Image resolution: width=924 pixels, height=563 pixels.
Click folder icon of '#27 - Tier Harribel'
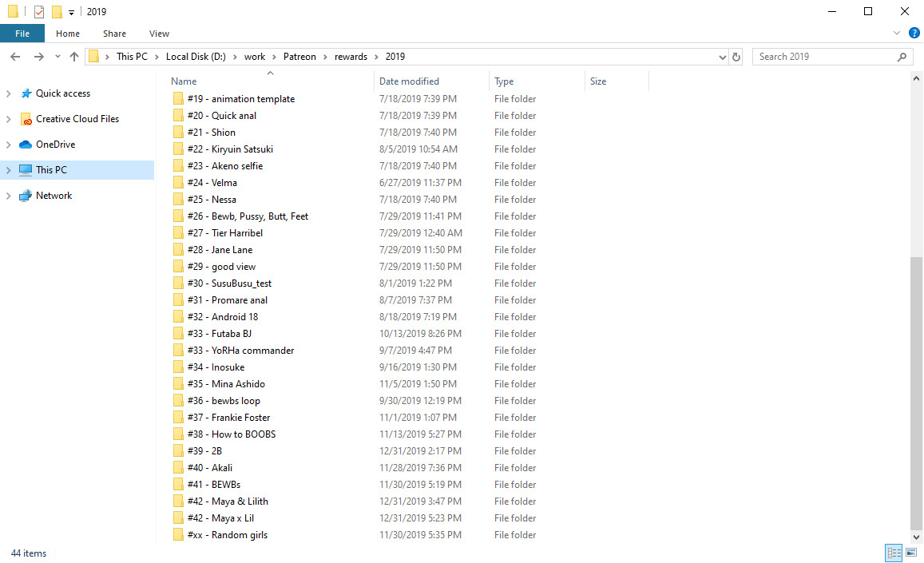point(178,233)
